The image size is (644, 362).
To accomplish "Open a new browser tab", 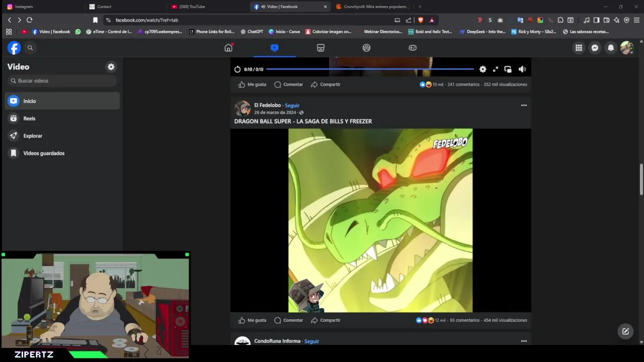I will click(420, 7).
